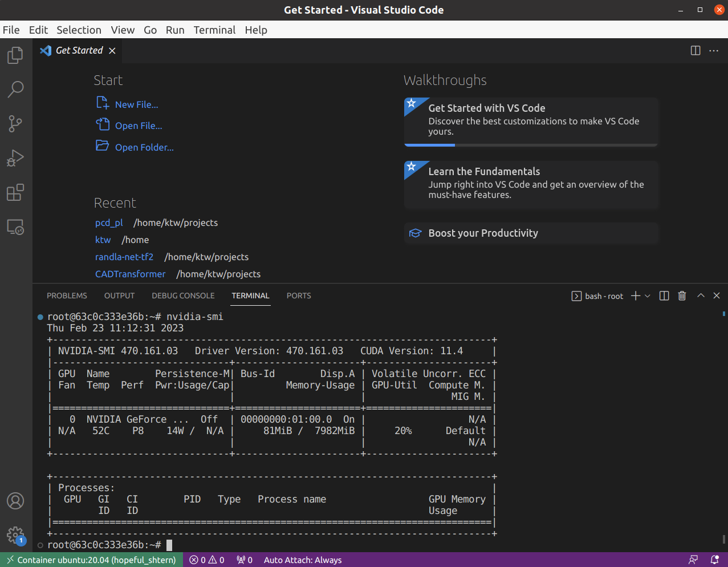Split the editor to the right

coord(696,50)
